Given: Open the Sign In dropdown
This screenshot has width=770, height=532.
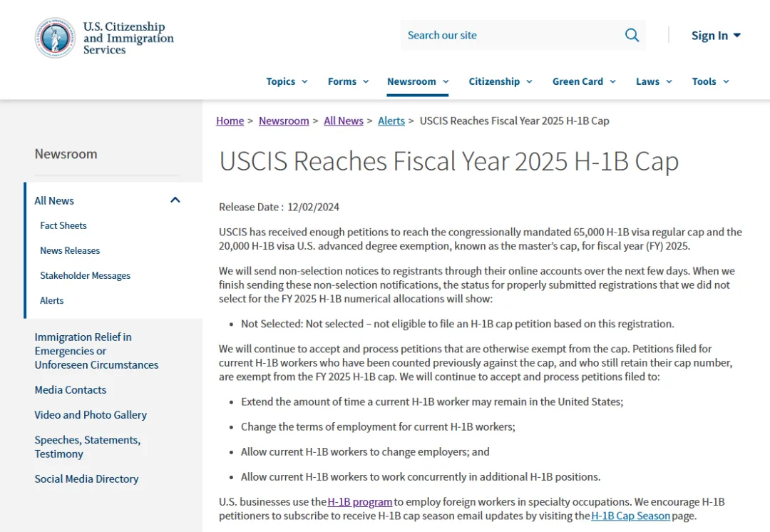Looking at the screenshot, I should click(x=716, y=36).
